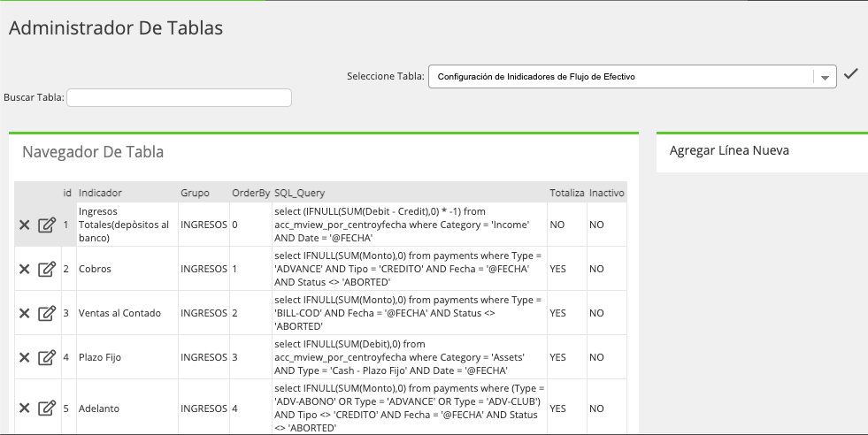Screen dimensions: 868x435
Task: Delete the Plazo Fijo row
Action: pos(25,357)
